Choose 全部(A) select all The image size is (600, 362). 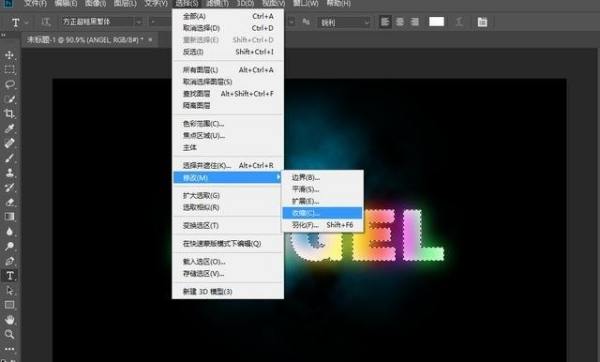[228, 16]
